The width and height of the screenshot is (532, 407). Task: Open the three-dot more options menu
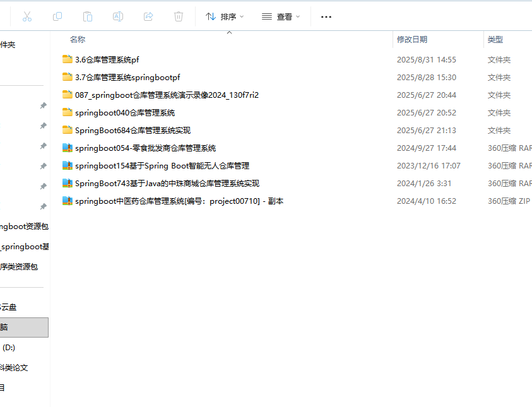[x=326, y=16]
